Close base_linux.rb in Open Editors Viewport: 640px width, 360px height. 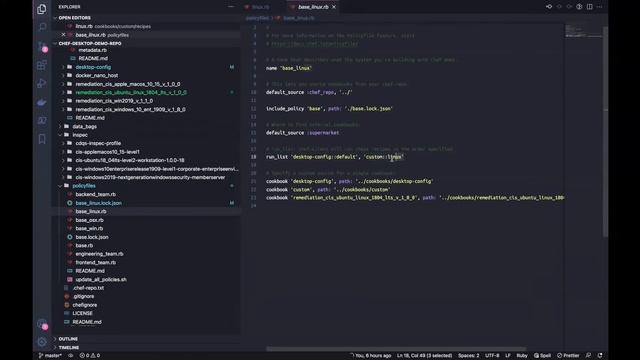coord(63,35)
